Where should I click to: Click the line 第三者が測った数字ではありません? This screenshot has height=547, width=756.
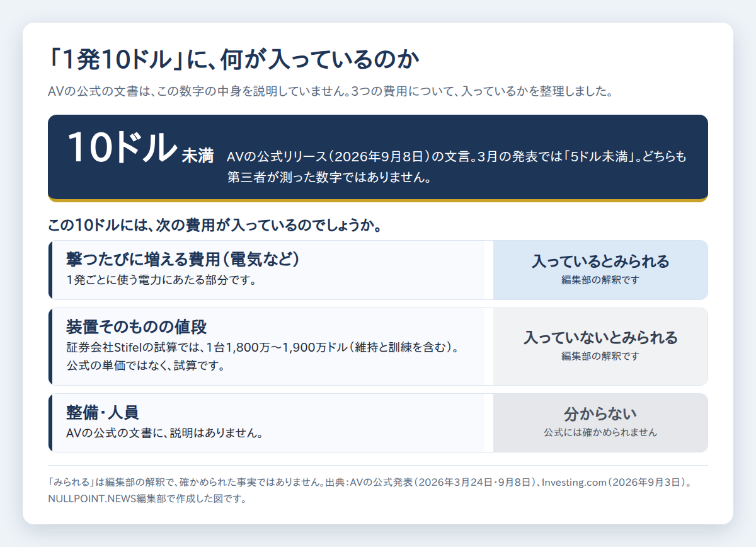coord(329,177)
